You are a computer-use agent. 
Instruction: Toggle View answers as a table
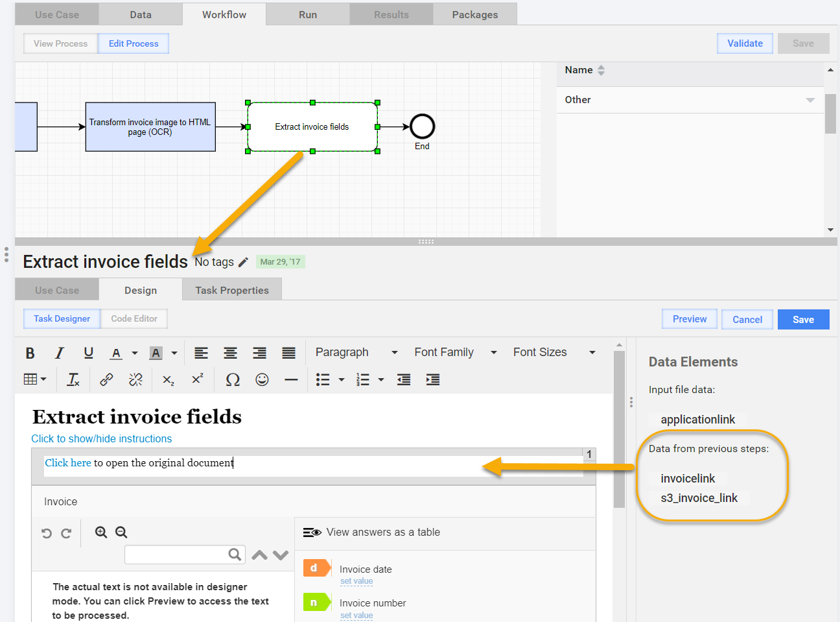(x=371, y=532)
